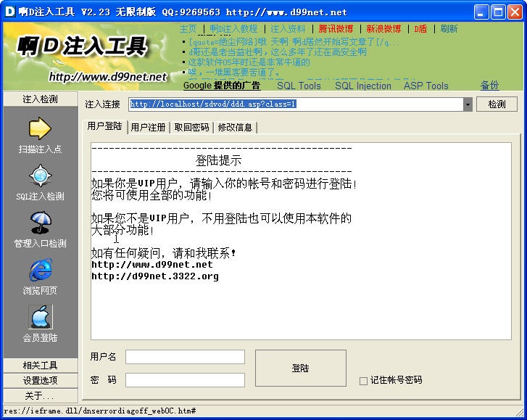Switch to the 用户登陆 tab
527x420 pixels.
104,126
